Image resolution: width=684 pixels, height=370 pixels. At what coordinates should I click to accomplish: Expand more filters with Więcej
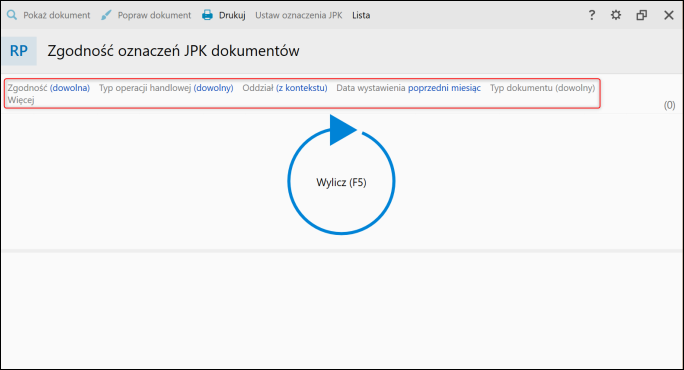(x=21, y=100)
